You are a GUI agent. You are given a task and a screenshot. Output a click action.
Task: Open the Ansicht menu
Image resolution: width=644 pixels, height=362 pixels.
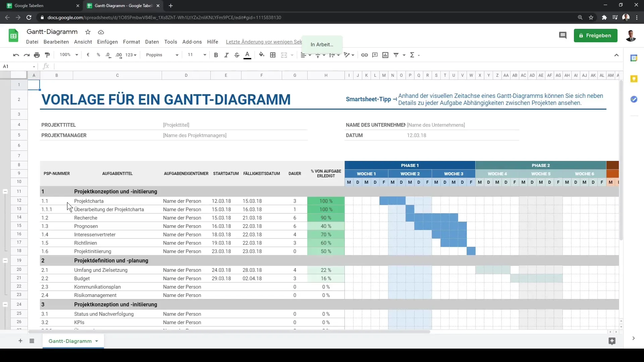83,42
